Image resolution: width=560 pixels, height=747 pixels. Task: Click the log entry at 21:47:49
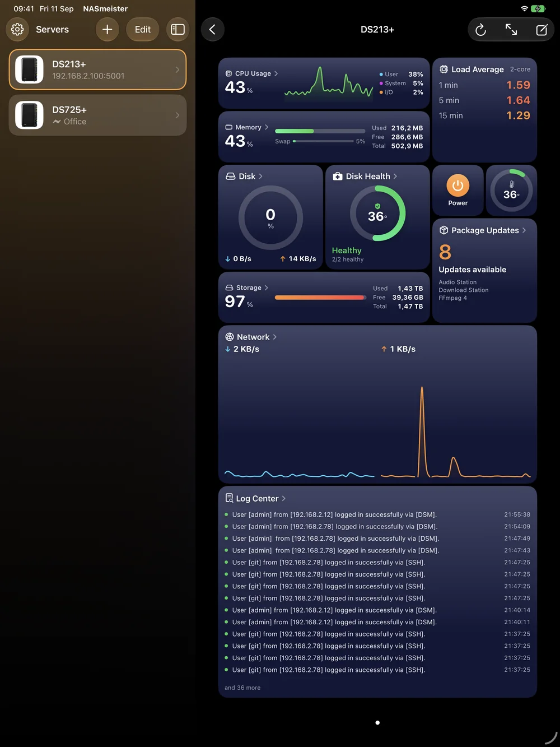pos(377,539)
